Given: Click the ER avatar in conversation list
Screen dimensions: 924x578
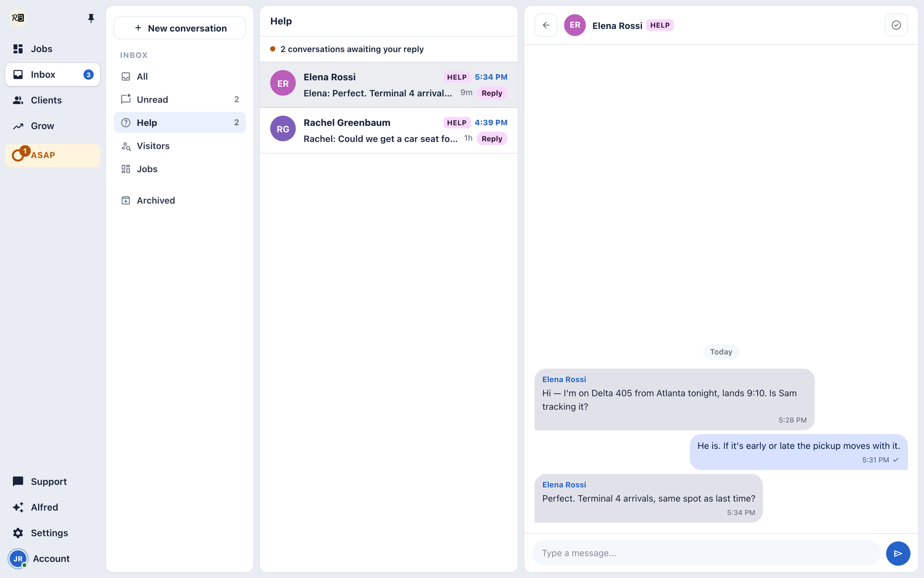Looking at the screenshot, I should (x=283, y=83).
